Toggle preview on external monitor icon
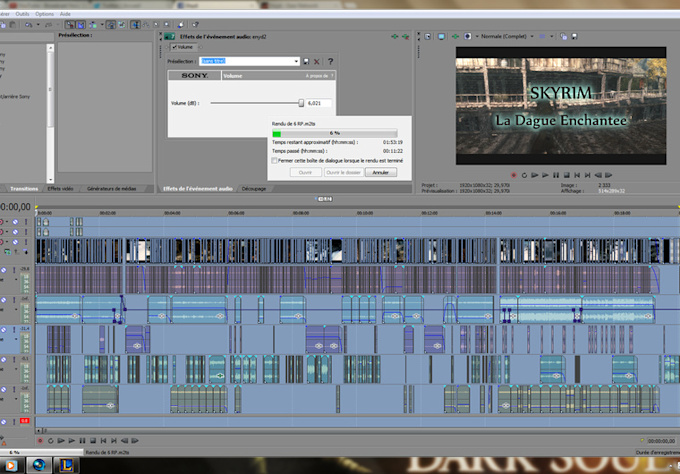The width and height of the screenshot is (680, 474). point(441,36)
